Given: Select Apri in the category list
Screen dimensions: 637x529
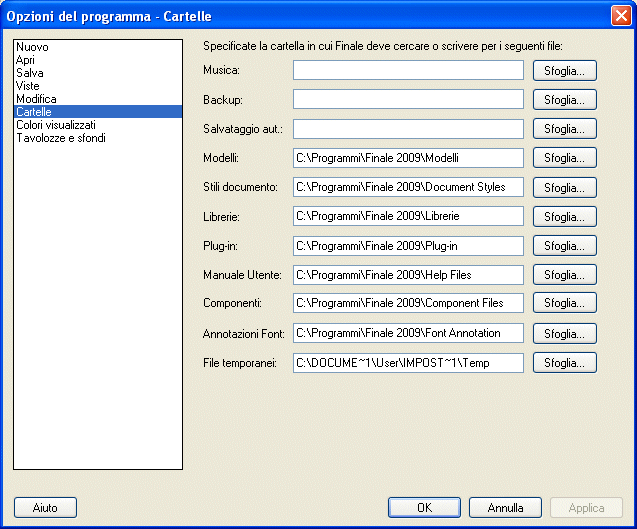Looking at the screenshot, I should coord(98,60).
